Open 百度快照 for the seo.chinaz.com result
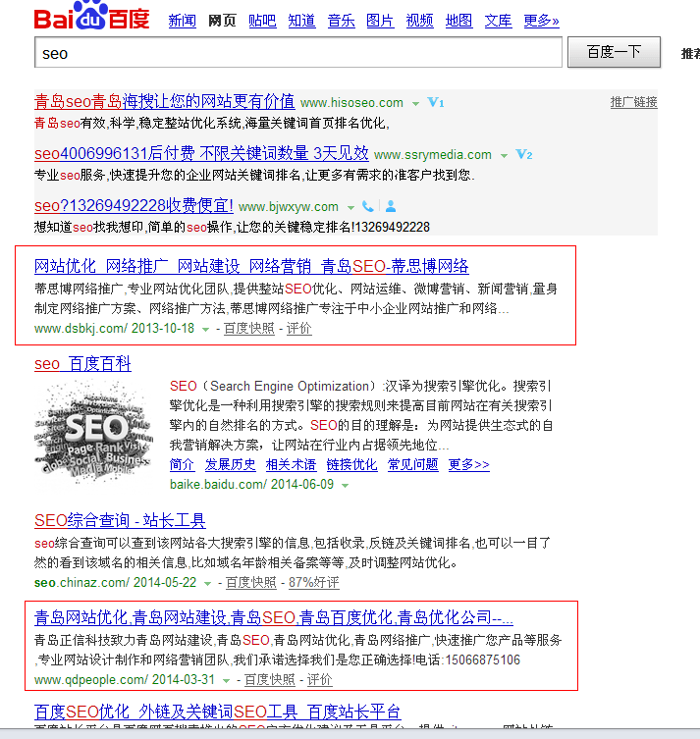The width and height of the screenshot is (700, 739). (x=250, y=583)
